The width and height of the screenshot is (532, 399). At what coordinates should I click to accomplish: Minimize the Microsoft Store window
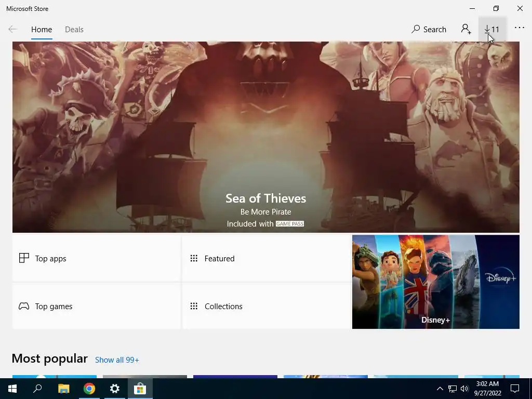(x=472, y=8)
